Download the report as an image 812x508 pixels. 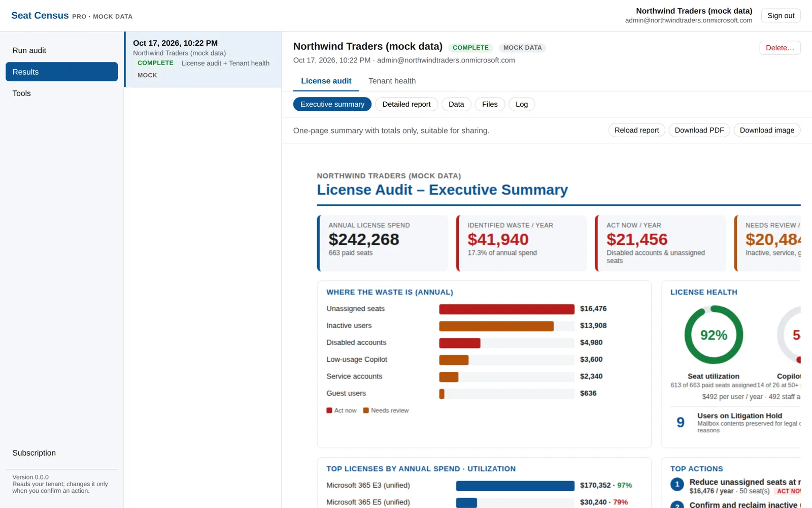pos(767,130)
